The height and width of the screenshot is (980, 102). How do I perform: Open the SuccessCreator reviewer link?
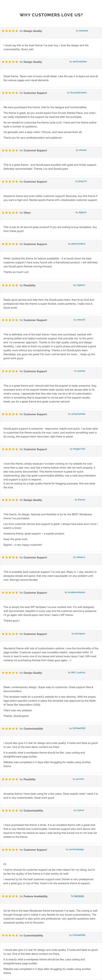79,93
